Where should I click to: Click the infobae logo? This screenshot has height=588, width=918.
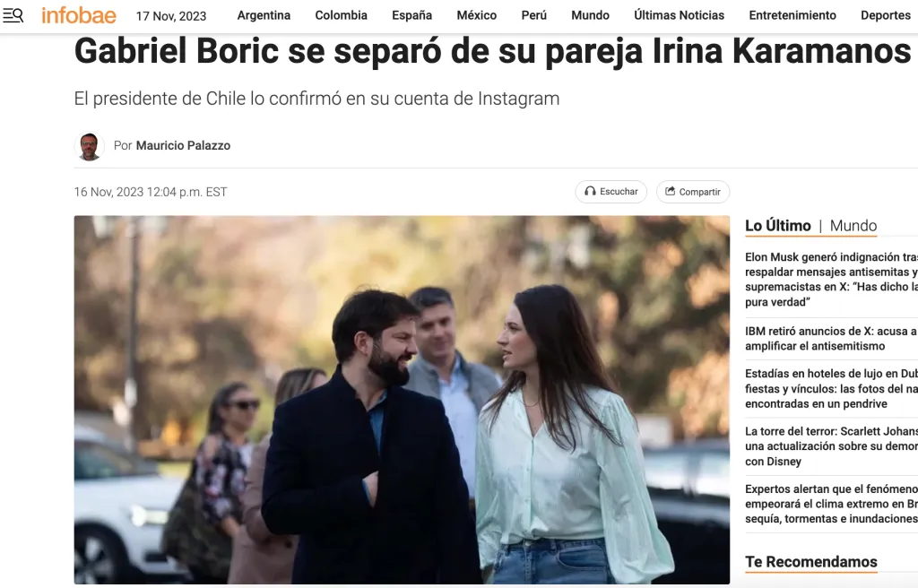coord(79,15)
